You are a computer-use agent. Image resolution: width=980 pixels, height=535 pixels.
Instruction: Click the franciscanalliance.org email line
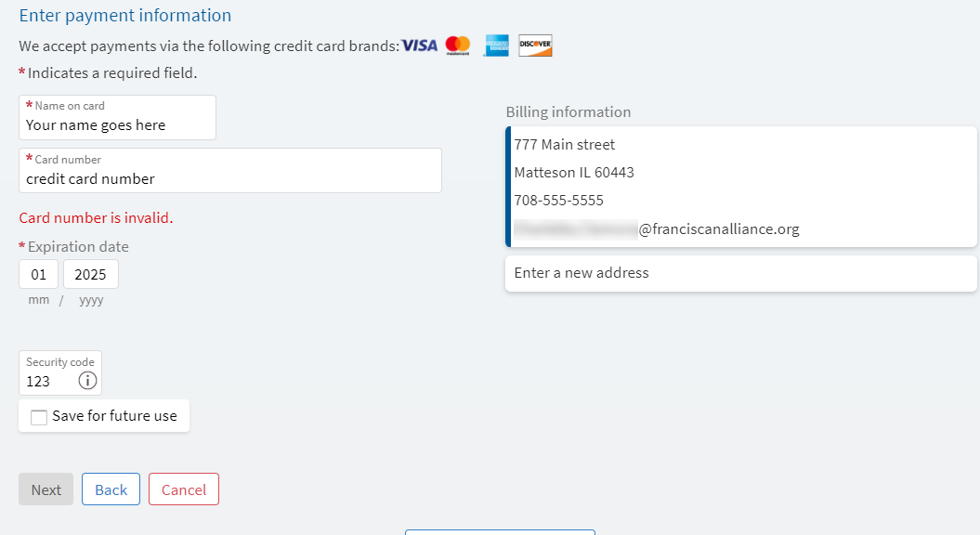coord(718,229)
